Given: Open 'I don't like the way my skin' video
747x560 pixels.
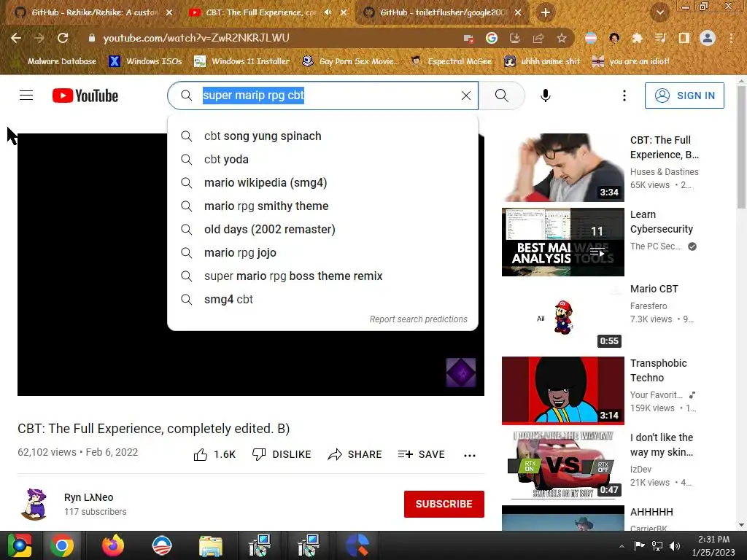Looking at the screenshot, I should click(562, 464).
